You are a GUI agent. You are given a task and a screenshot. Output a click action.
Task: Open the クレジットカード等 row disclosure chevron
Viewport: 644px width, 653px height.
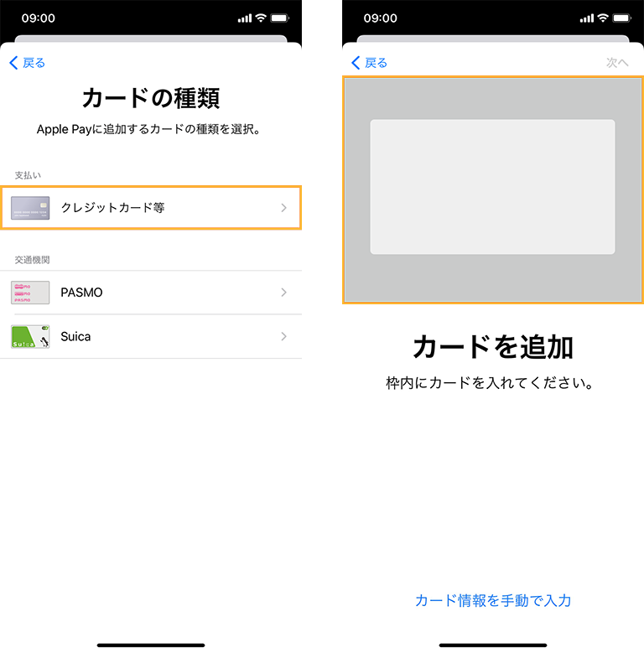tap(283, 208)
